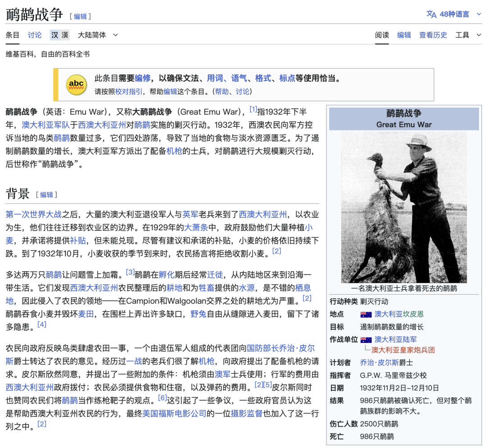This screenshot has width=487, height=448.
Task: Open the 48种语言 language list
Action: (x=454, y=14)
